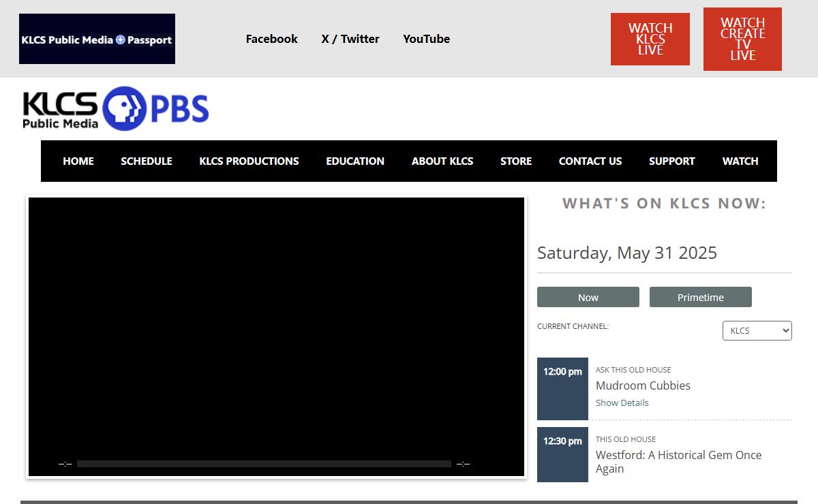Click the Watch Create TV Live button
The width and height of the screenshot is (818, 504).
742,39
